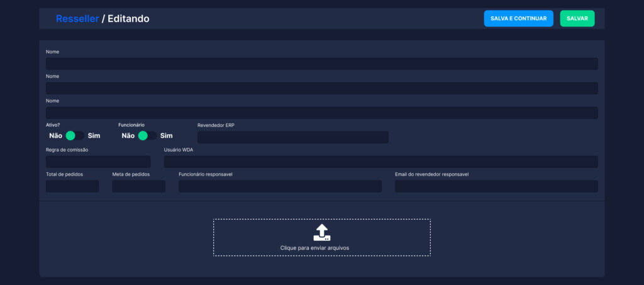Screen dimensions: 644x285
Task: Focus the topmost Nome input field
Action: click(321, 64)
